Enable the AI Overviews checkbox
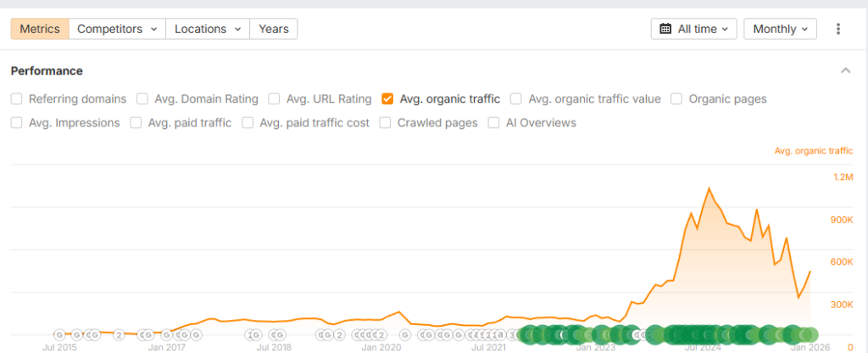 tap(494, 122)
